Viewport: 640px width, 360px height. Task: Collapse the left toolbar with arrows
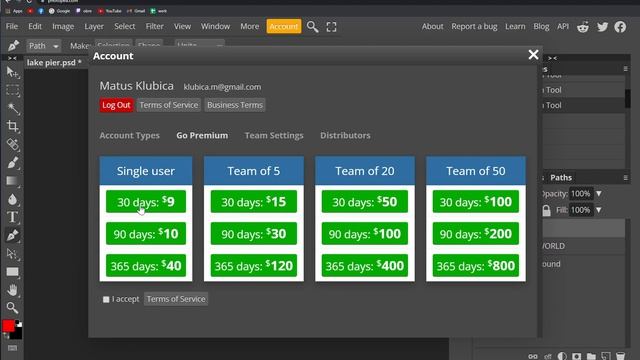coord(12,58)
